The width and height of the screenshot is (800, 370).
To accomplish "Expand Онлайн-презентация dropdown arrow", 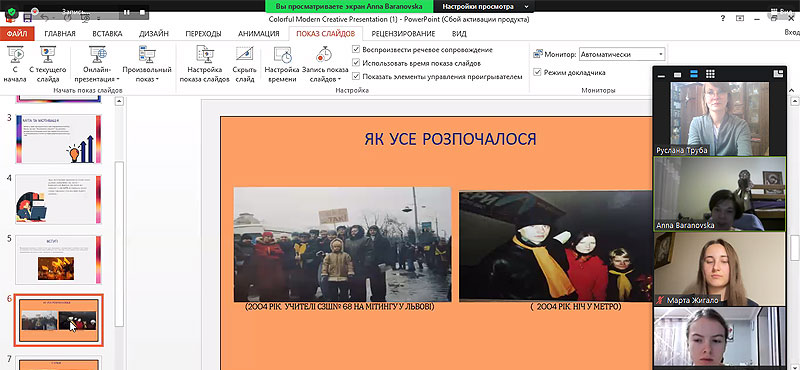I will [x=118, y=79].
